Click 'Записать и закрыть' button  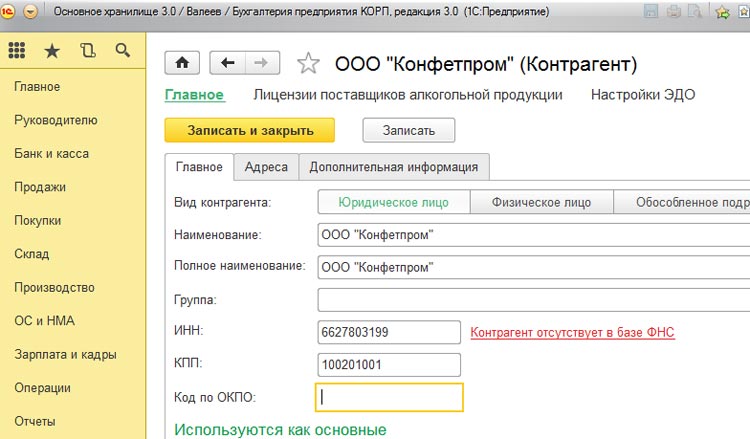pyautogui.click(x=249, y=130)
